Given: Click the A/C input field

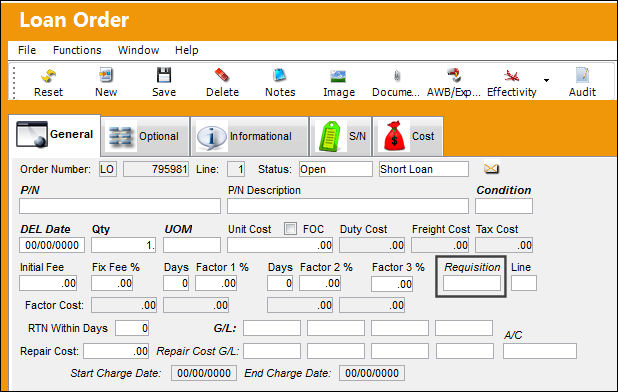Looking at the screenshot, I should tap(540, 351).
